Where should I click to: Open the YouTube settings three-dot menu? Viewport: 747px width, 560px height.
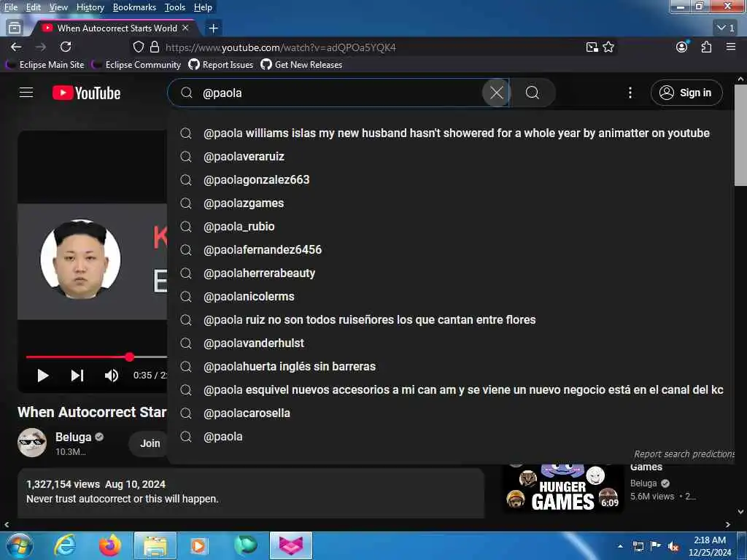click(x=630, y=93)
